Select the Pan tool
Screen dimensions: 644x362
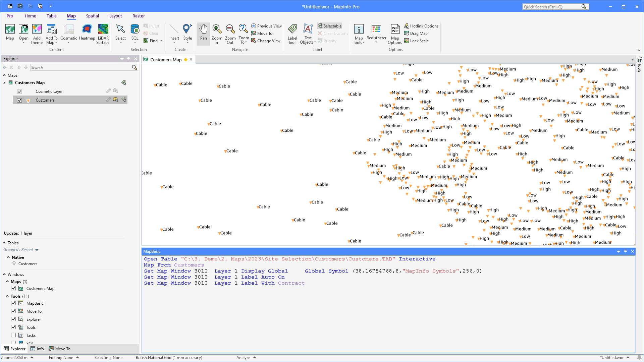point(203,34)
